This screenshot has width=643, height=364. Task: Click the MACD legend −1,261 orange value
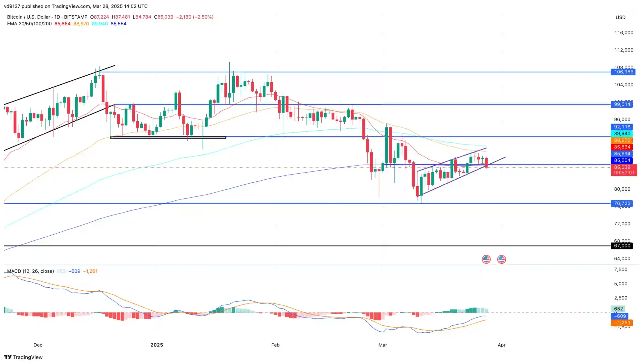(x=90, y=271)
